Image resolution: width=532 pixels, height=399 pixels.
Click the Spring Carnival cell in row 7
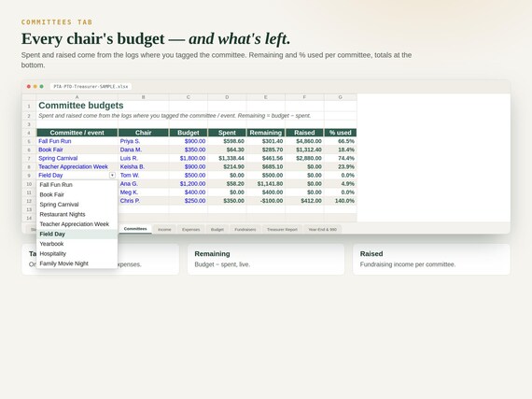click(77, 158)
